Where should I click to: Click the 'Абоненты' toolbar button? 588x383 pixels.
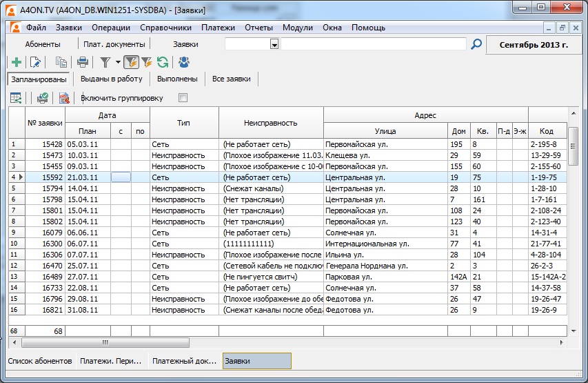[43, 44]
